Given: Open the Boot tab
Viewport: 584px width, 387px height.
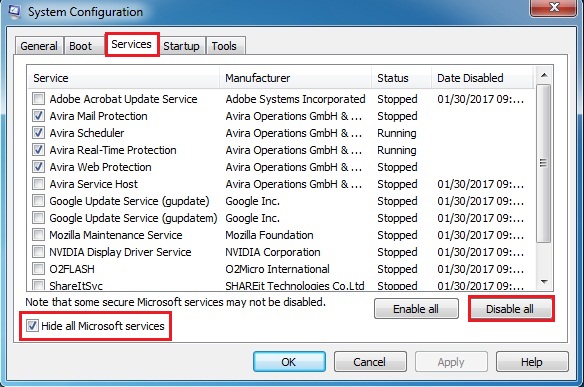Looking at the screenshot, I should [80, 46].
